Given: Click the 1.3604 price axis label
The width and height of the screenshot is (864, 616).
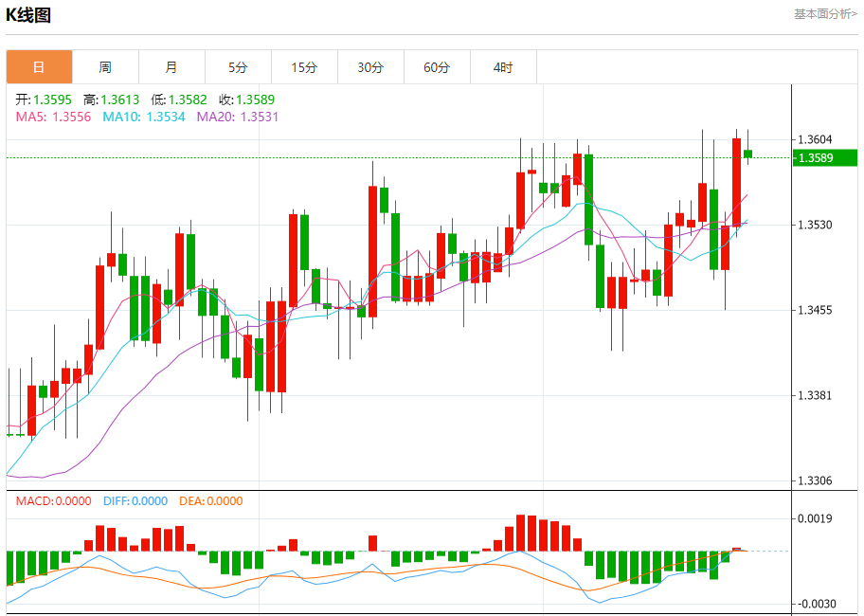Looking at the screenshot, I should (x=815, y=139).
